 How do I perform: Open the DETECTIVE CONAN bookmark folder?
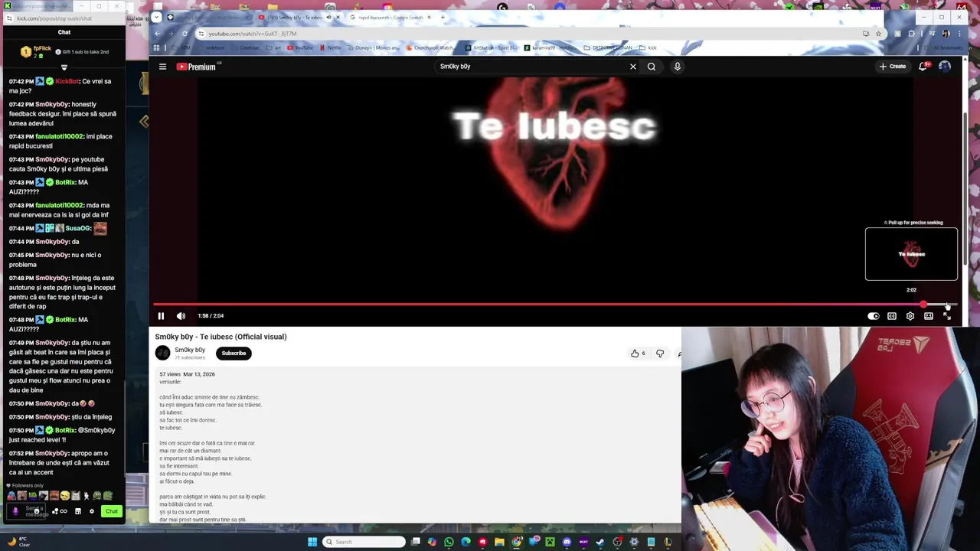(609, 47)
